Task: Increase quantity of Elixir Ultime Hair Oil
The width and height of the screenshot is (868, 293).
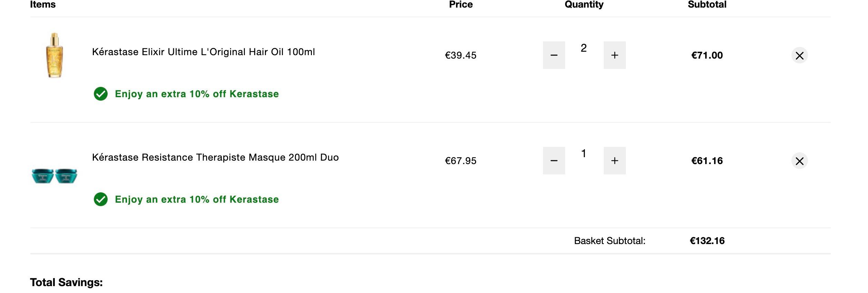Action: (x=614, y=55)
